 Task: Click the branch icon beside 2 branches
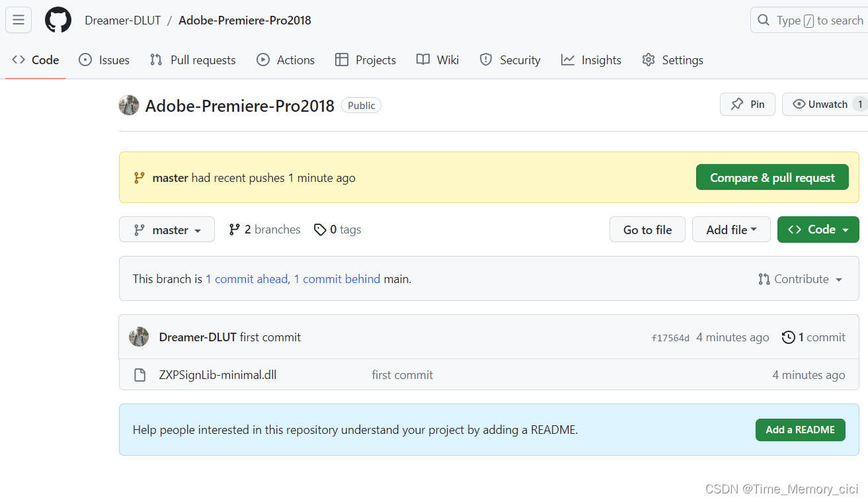(235, 230)
